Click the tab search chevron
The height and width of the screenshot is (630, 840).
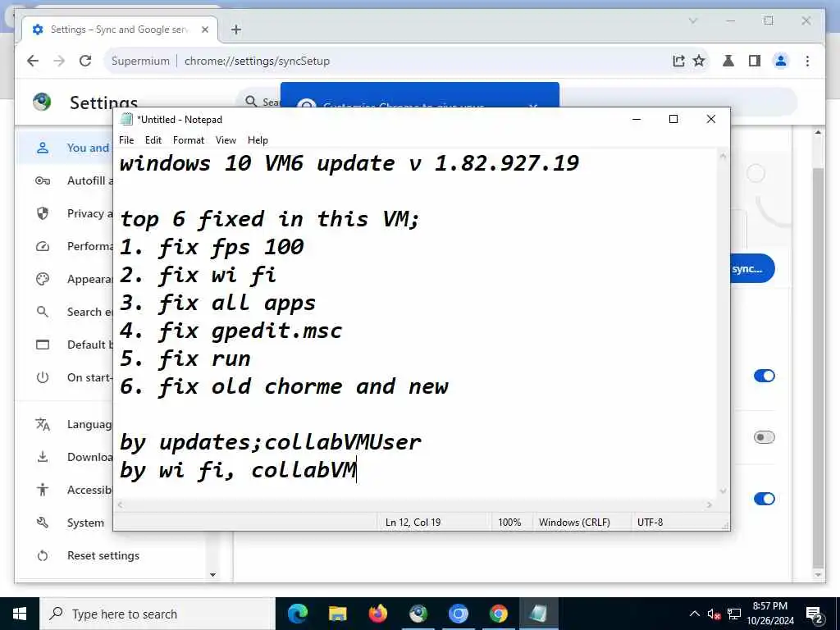coord(693,21)
